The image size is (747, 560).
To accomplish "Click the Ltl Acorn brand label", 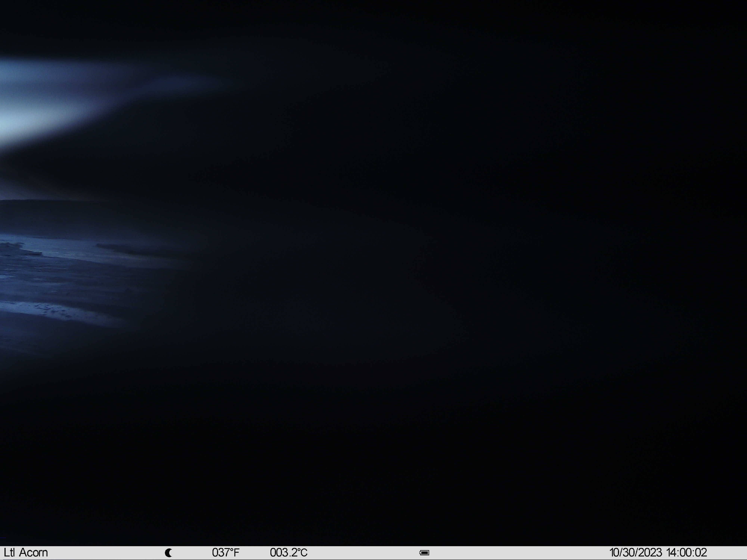I will 26,553.
